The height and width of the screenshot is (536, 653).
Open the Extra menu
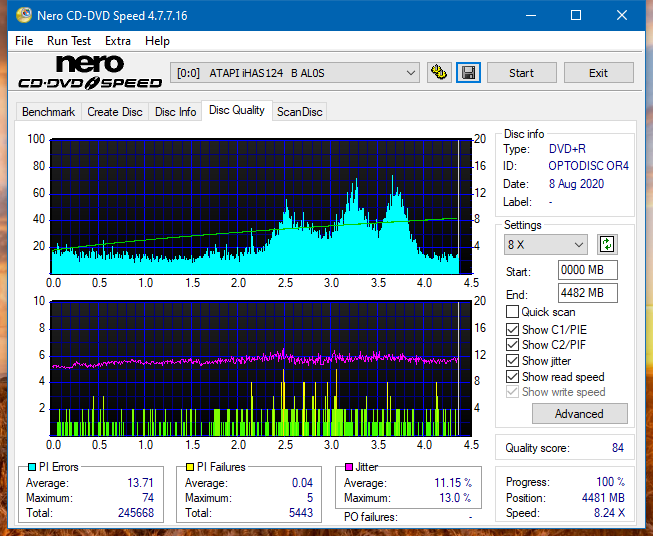pos(118,41)
